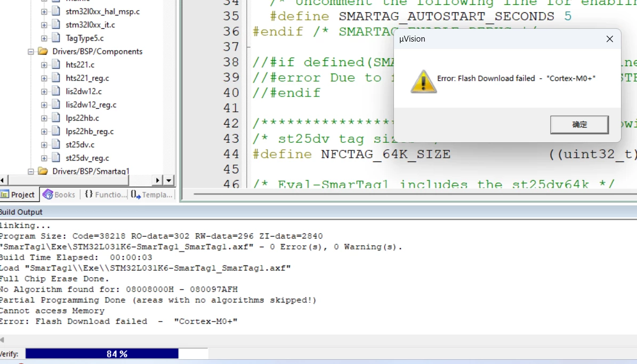637x364 pixels.
Task: Expand the st25dv_reg.c tree node
Action: click(x=44, y=158)
